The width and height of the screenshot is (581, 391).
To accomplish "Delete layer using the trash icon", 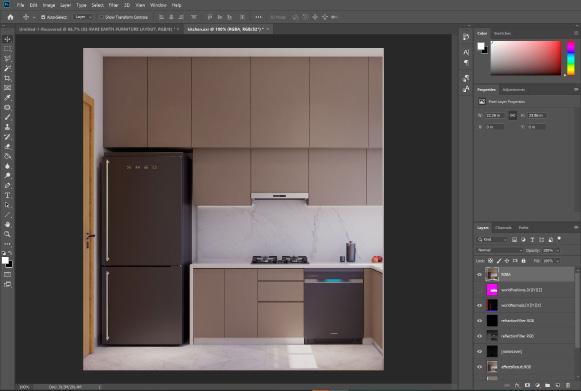I will click(x=568, y=386).
